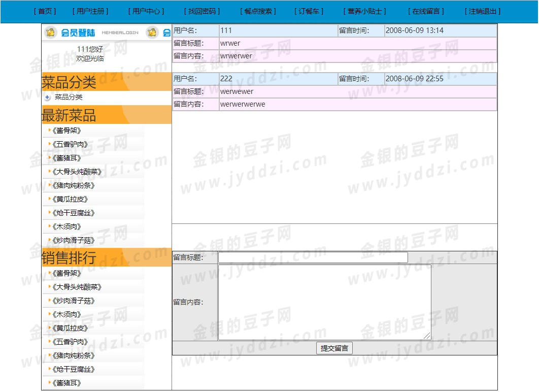
Task: Focus the 留言标题 input field
Action: [313, 257]
